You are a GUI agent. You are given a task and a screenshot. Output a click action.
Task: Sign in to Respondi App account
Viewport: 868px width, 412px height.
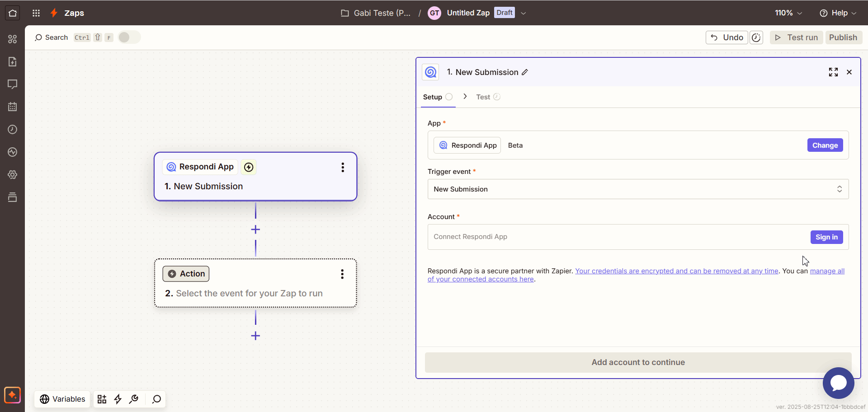(x=826, y=237)
